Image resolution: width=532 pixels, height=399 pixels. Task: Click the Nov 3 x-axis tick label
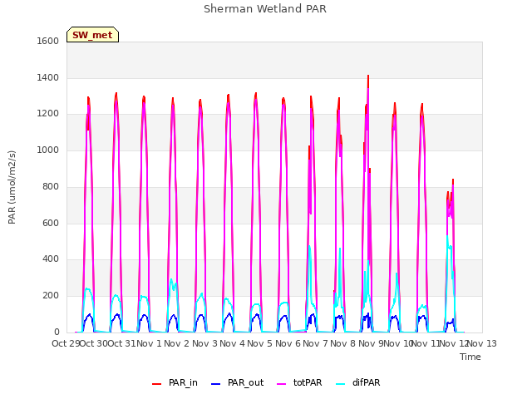click(204, 343)
